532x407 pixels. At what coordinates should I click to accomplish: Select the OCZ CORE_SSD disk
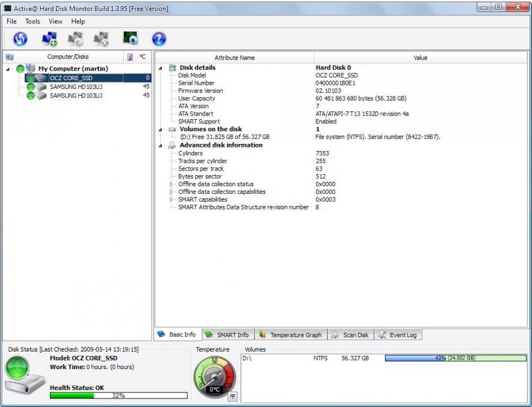[71, 78]
